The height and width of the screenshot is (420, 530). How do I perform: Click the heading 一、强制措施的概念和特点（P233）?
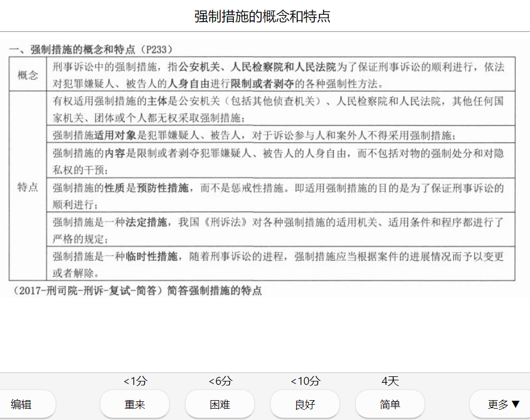(91, 50)
